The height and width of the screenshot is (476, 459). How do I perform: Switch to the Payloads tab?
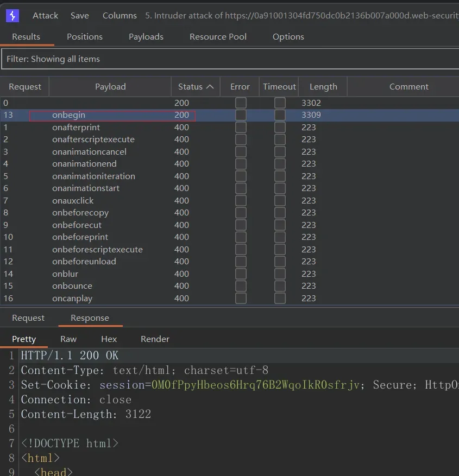(146, 37)
